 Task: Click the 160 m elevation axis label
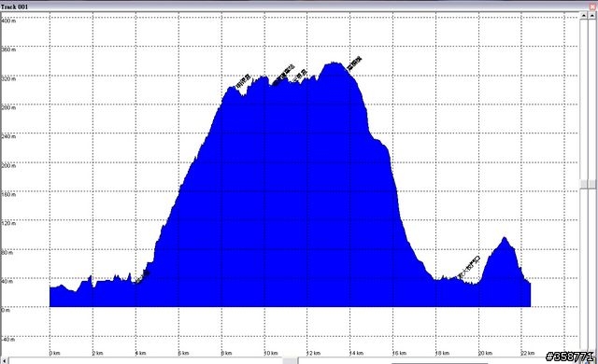[8, 194]
